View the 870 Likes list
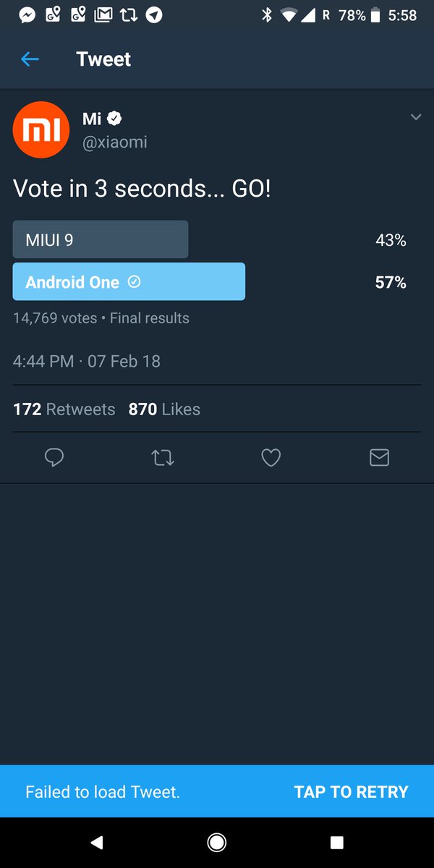 (164, 409)
